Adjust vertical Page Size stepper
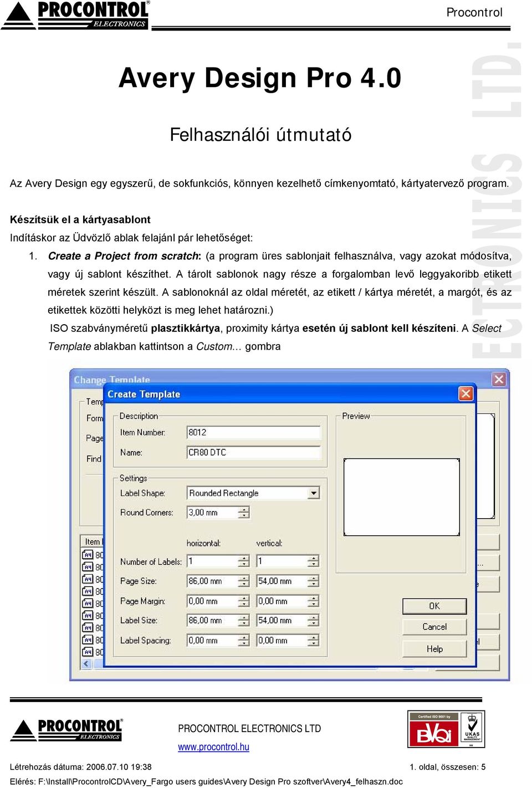The width and height of the screenshot is (532, 788). pos(314,581)
